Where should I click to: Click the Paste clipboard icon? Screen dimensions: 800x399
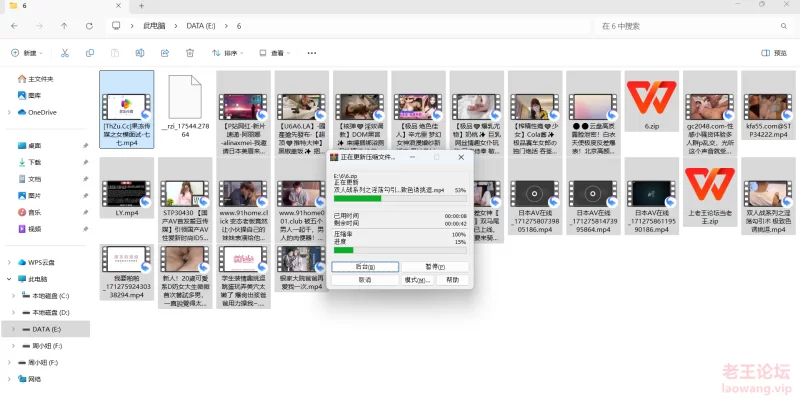coord(115,53)
